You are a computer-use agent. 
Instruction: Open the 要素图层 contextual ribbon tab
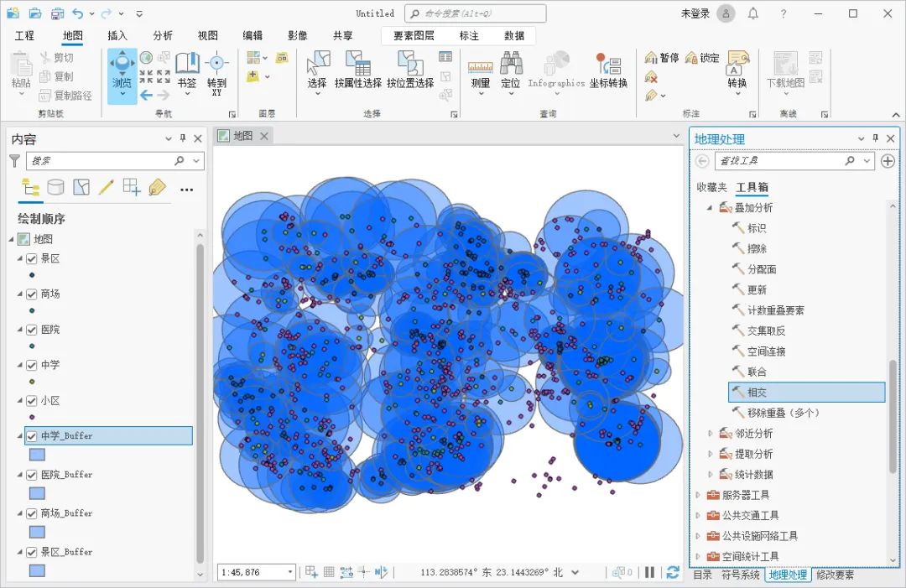(x=414, y=36)
